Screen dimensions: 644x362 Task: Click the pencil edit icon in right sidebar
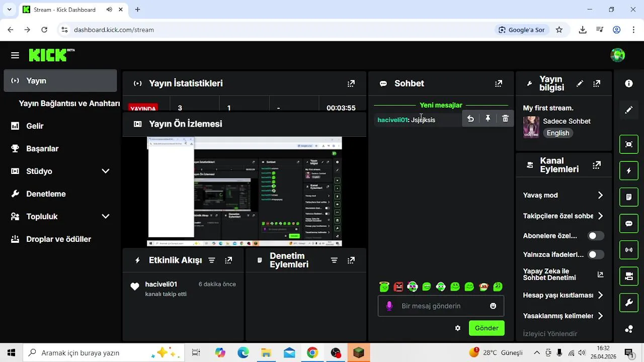pos(629,110)
